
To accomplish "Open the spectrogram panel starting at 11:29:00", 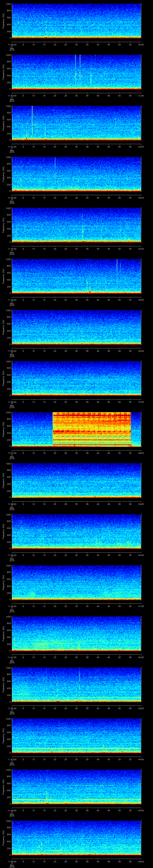I will [76, 21].
